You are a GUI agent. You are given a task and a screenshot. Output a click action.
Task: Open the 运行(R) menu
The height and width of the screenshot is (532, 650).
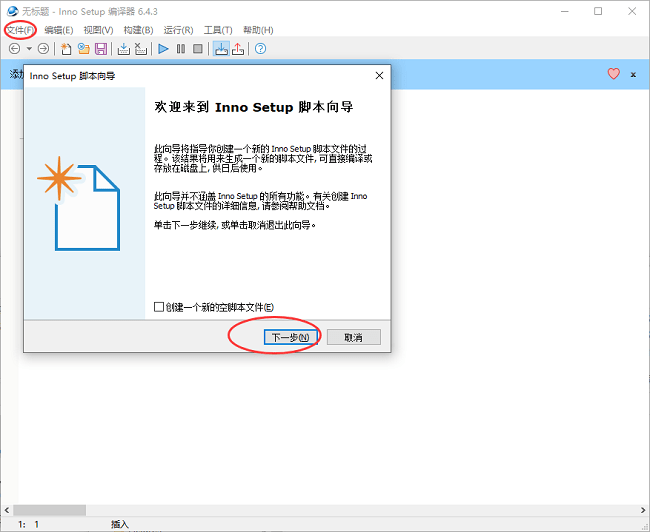tap(178, 30)
